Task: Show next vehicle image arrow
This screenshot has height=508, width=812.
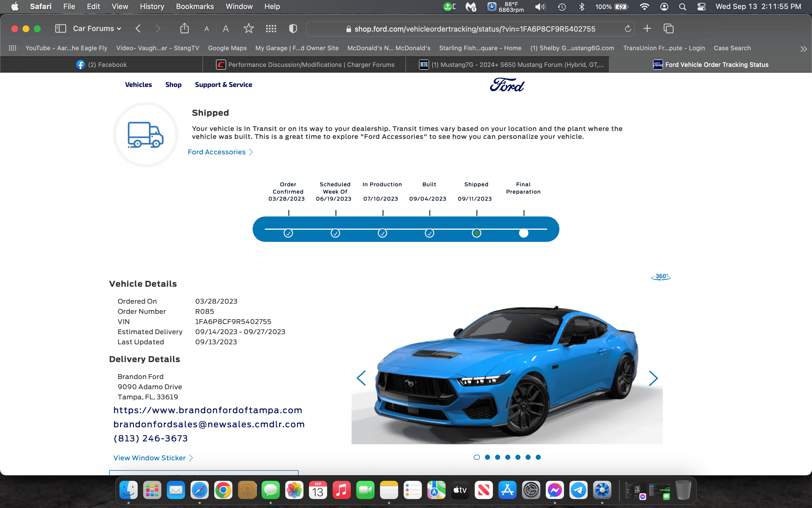Action: (653, 378)
